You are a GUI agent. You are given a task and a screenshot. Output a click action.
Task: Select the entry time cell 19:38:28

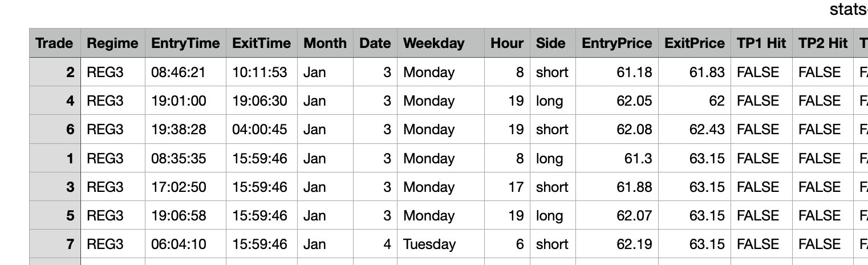click(179, 130)
